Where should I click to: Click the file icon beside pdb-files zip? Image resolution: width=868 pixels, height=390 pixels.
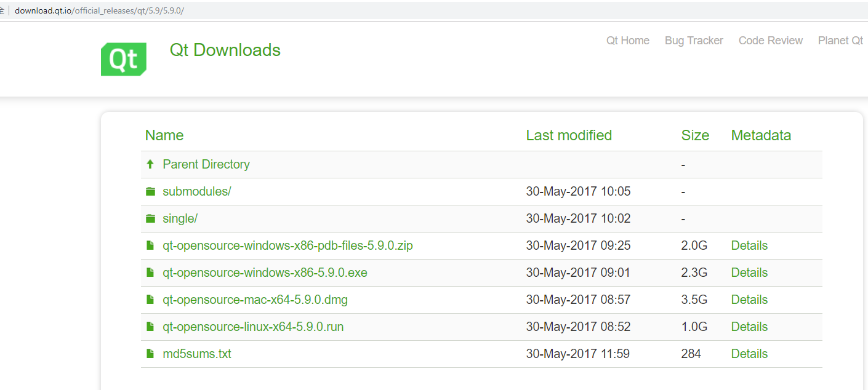tap(150, 245)
